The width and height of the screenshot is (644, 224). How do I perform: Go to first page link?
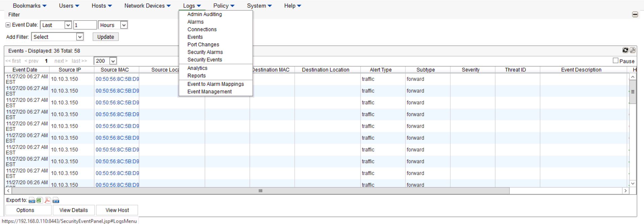(x=13, y=61)
